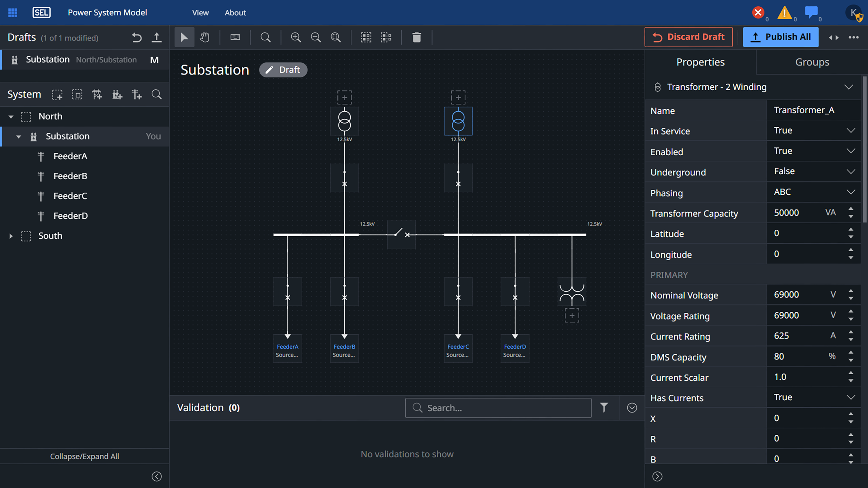Click the zoom out magnifier icon
Viewport: 868px width, 488px height.
click(315, 37)
